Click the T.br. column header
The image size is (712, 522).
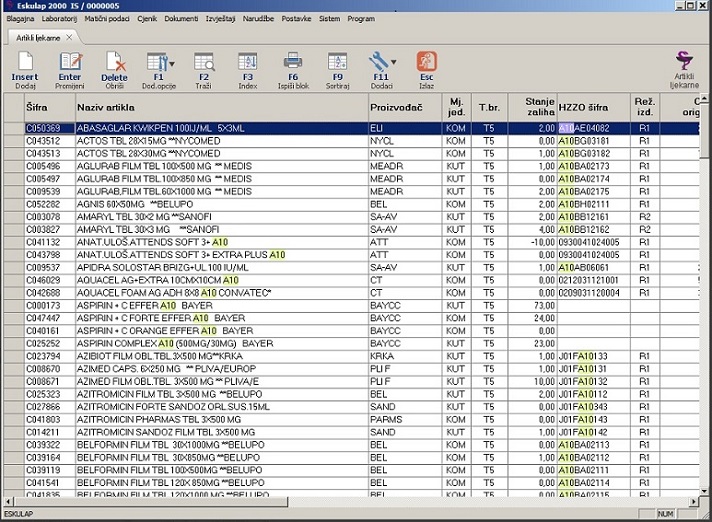pyautogui.click(x=490, y=108)
